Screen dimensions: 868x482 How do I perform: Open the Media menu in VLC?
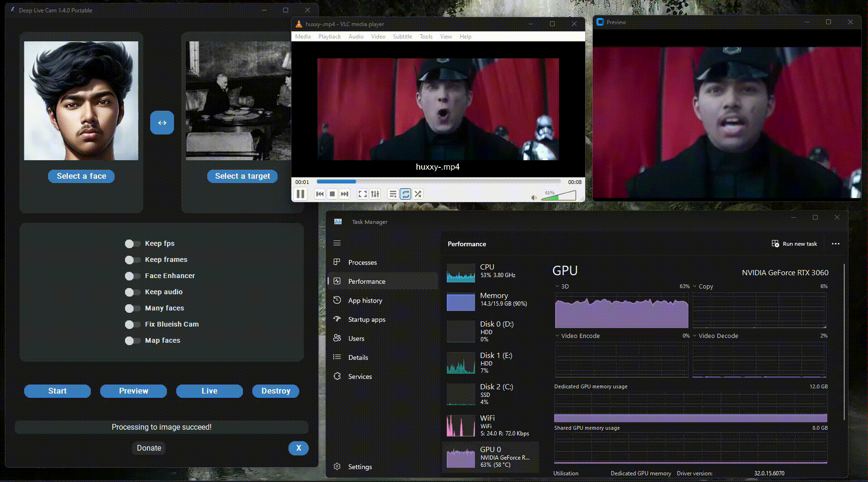303,37
